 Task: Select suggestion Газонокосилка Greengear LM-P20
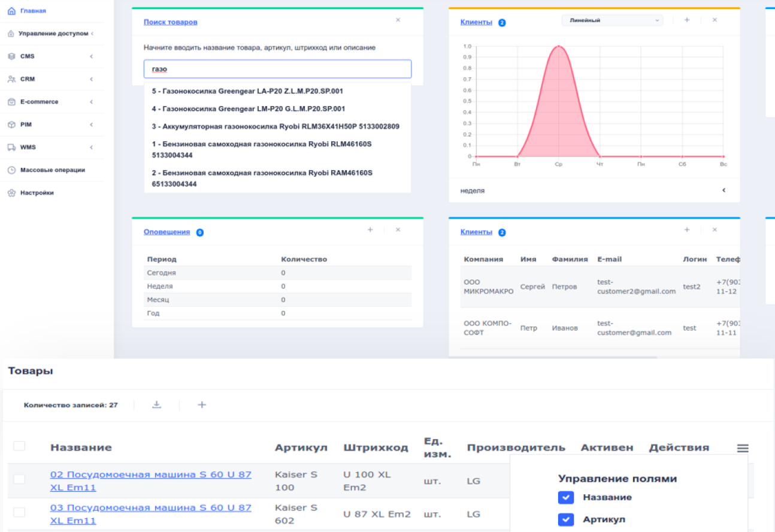click(x=277, y=109)
